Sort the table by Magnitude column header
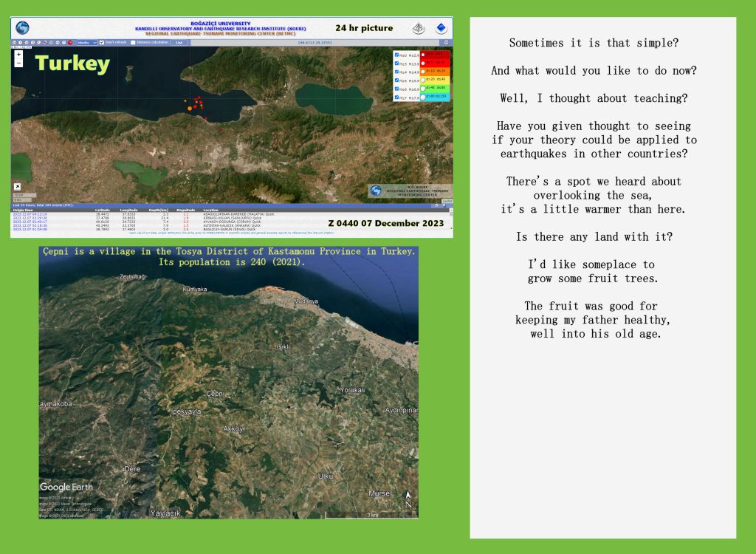 [185, 211]
